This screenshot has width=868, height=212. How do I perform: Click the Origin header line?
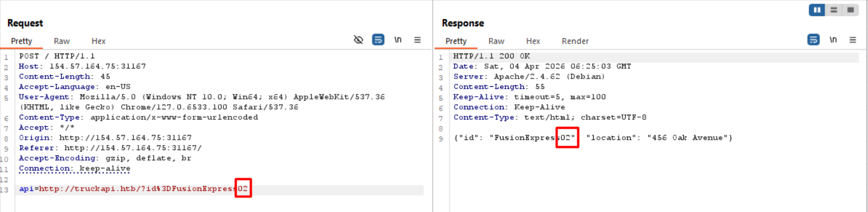[105, 137]
